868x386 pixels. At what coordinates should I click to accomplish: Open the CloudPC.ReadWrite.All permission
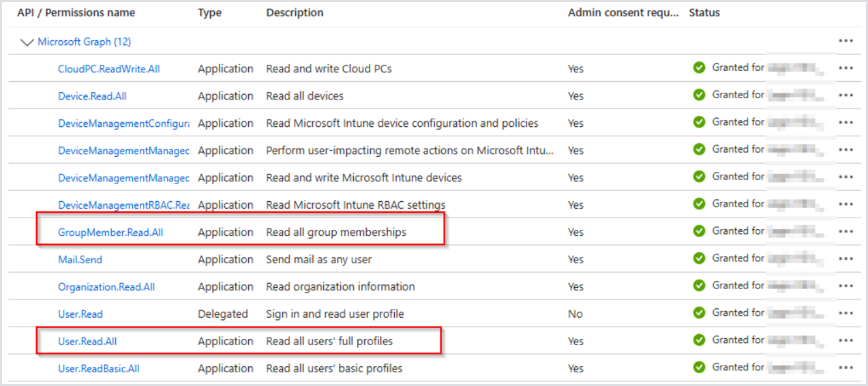pyautogui.click(x=109, y=69)
